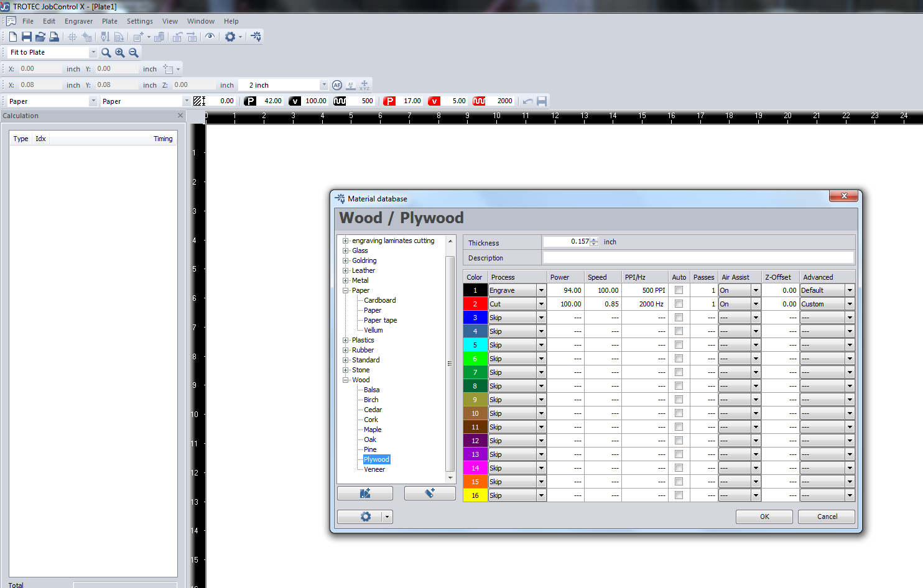
Task: Click the Print toolbar icon
Action: (x=54, y=37)
